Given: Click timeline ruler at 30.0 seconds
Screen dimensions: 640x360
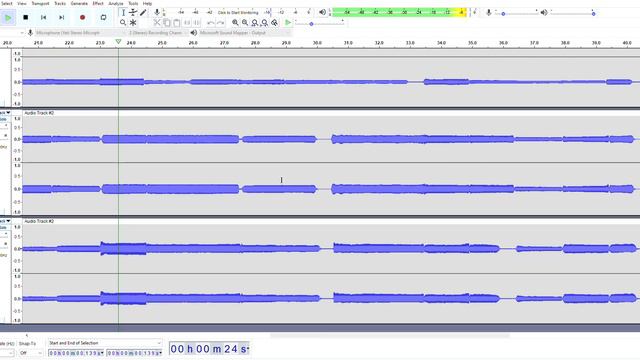Looking at the screenshot, I should coord(317,42).
